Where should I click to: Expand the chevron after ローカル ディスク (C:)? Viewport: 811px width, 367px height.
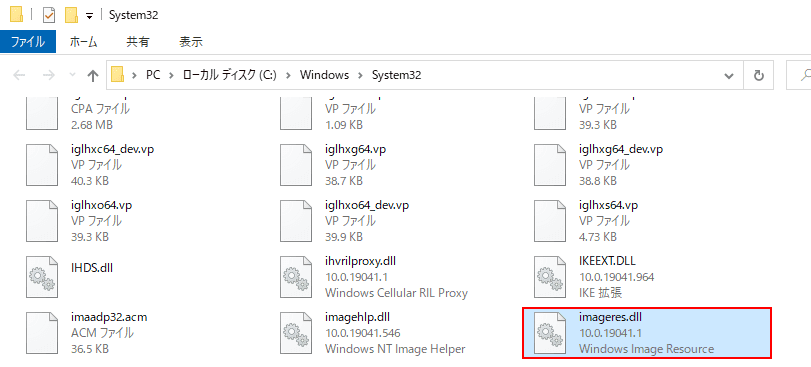point(288,75)
